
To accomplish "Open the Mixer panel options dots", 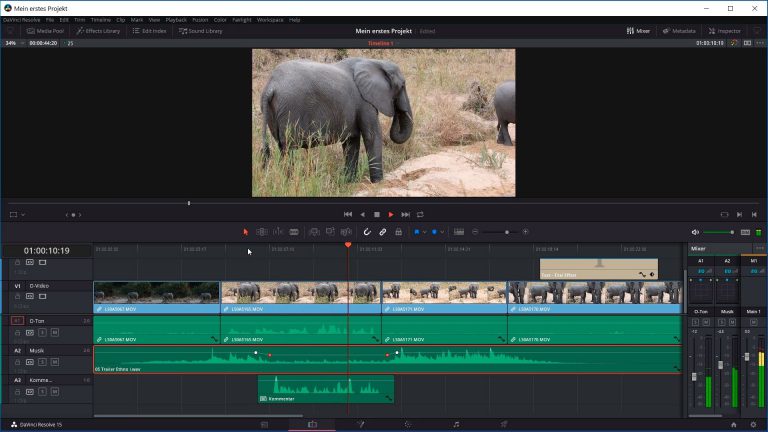I will 759,248.
